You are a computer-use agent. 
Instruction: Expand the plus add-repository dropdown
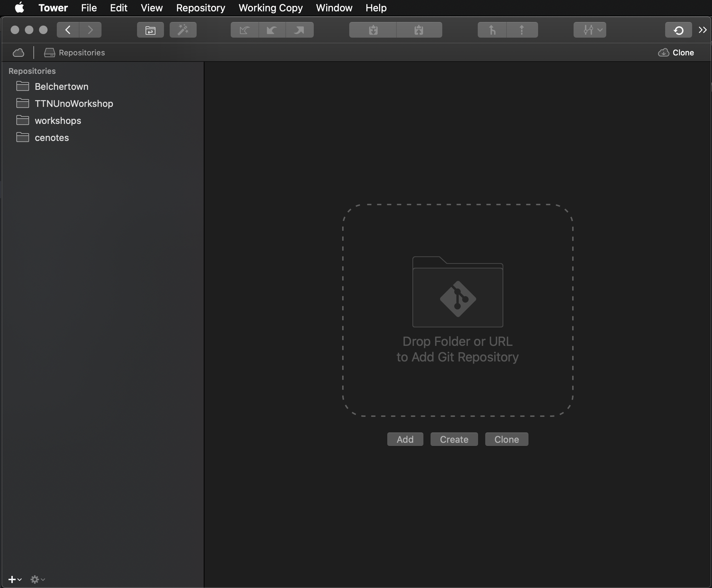(15, 579)
